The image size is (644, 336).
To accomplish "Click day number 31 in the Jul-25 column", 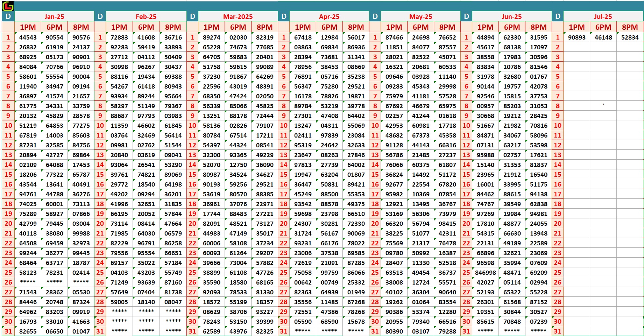I will 558,331.
